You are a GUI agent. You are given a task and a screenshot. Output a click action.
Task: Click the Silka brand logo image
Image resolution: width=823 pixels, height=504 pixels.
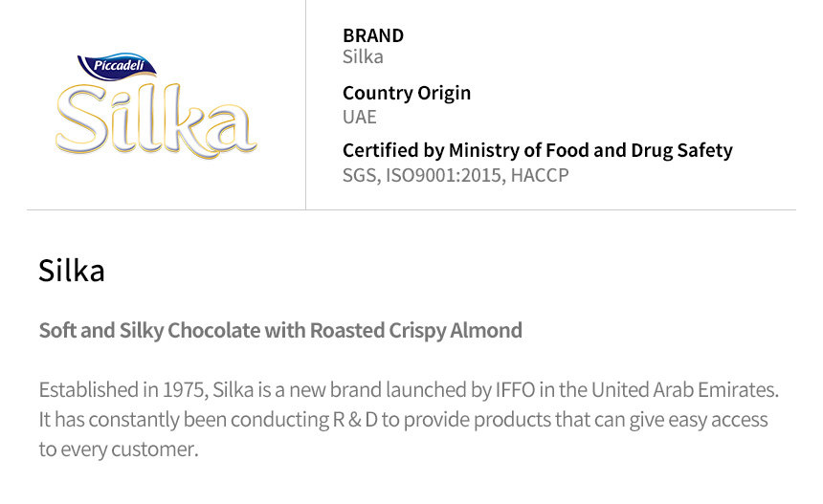coord(156,105)
